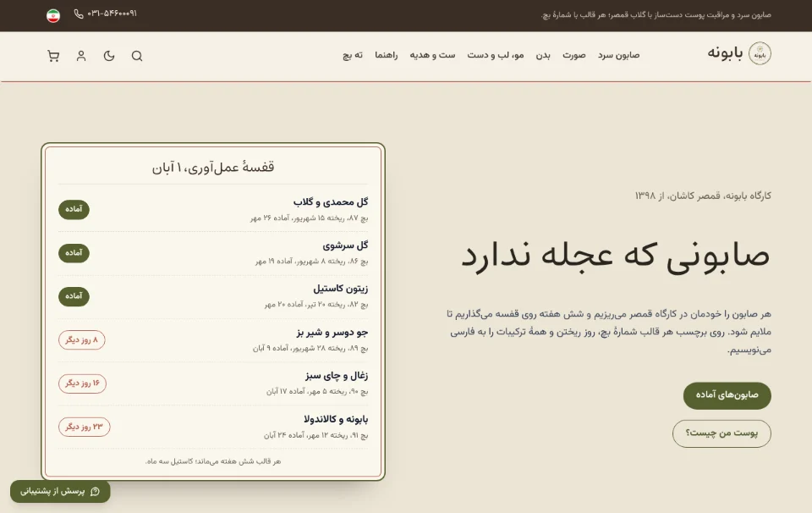Select زغال و چای سبز soap title
Image resolution: width=812 pixels, height=513 pixels.
tap(337, 376)
